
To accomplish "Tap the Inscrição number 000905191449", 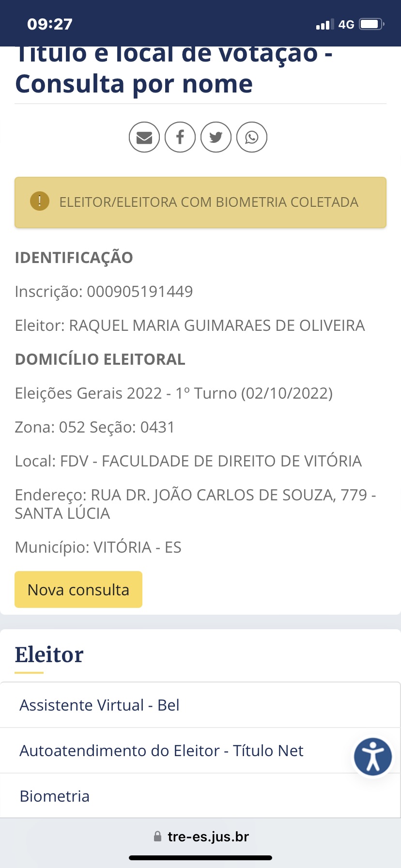I will (139, 292).
